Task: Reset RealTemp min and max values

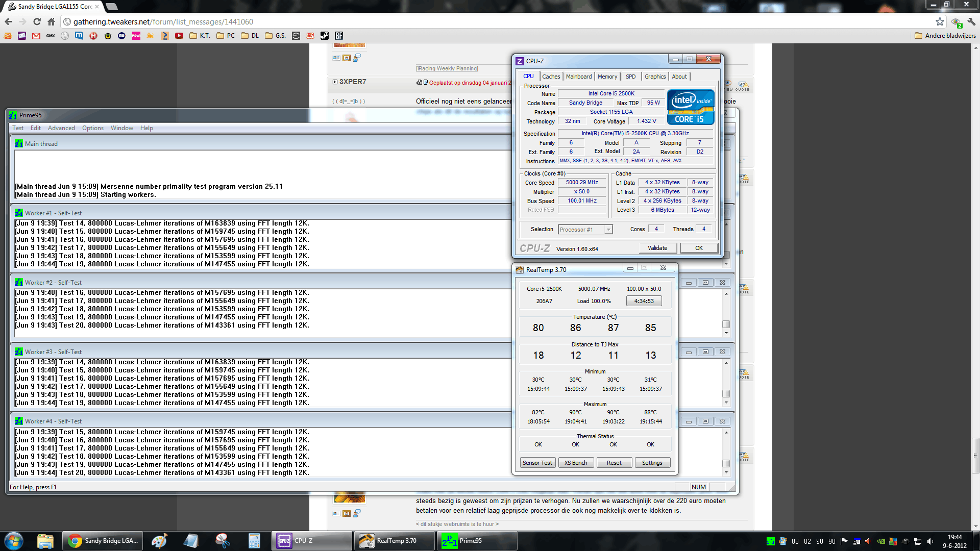Action: click(x=614, y=463)
